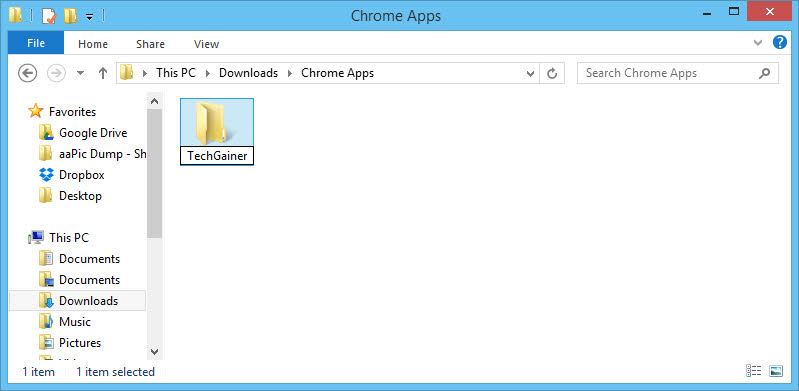This screenshot has width=799, height=391.
Task: Click the TechGainer name edit box
Action: [x=217, y=156]
